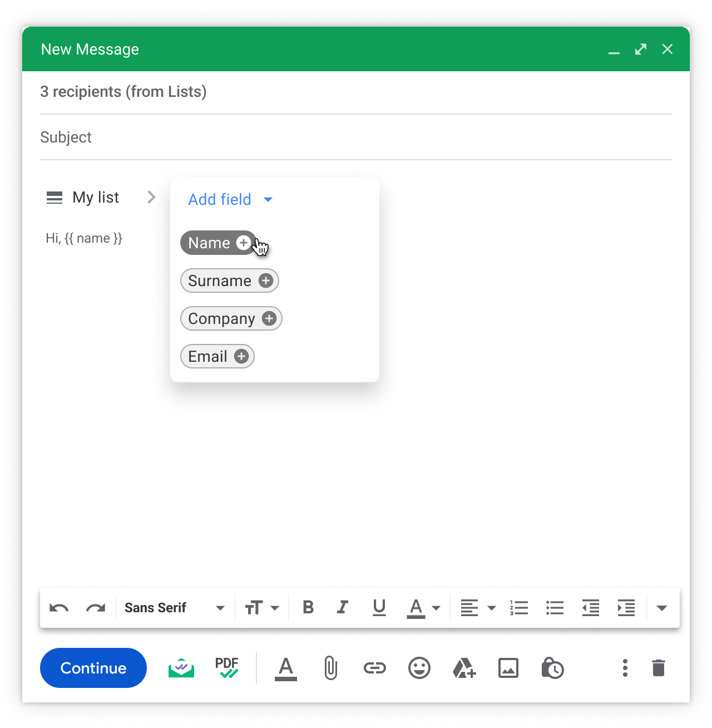The image size is (712, 728).
Task: Insert a link using the chain icon
Action: 374,668
